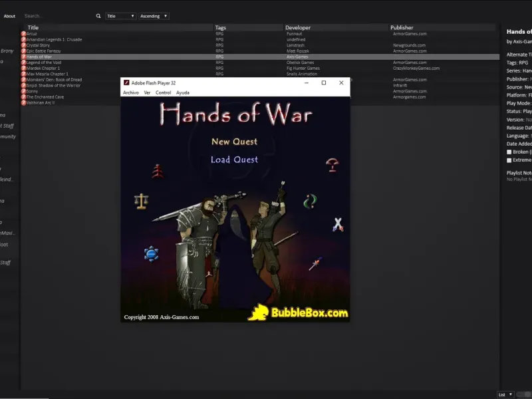The image size is (532, 399).
Task: Click the Copyright 2008 Axis-Games.com text
Action: click(x=162, y=317)
